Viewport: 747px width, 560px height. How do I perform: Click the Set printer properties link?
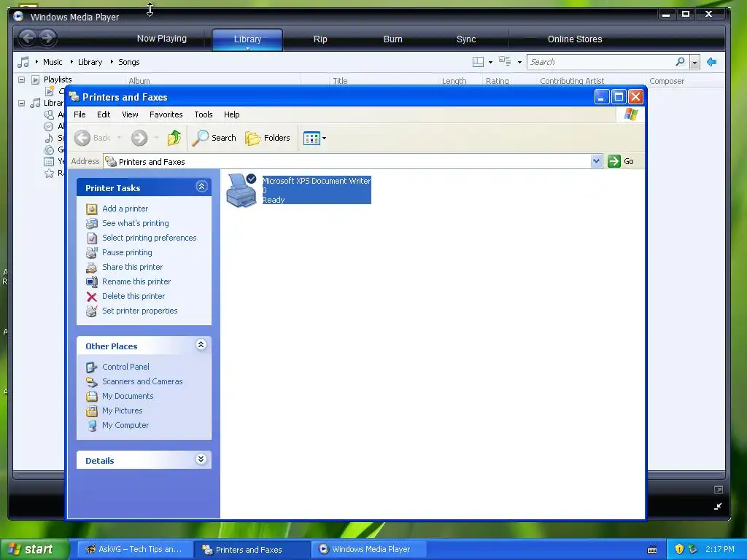(139, 311)
